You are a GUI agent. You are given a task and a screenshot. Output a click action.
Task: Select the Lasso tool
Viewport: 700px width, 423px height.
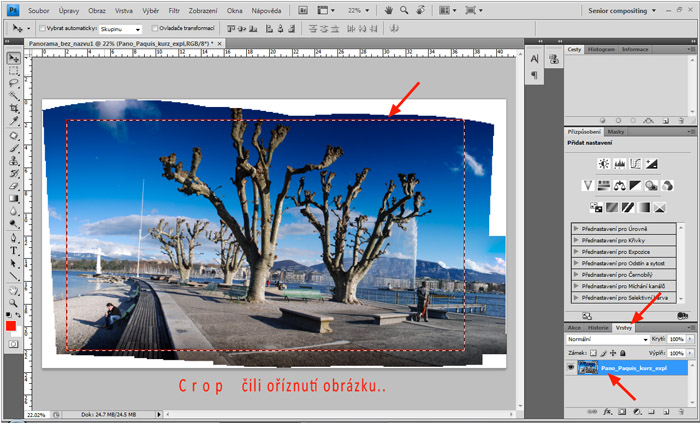13,83
